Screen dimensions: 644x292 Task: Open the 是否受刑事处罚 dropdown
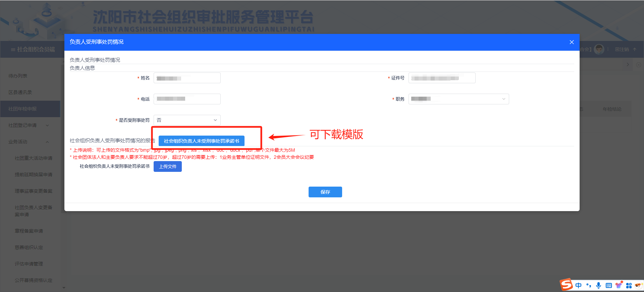click(x=187, y=120)
